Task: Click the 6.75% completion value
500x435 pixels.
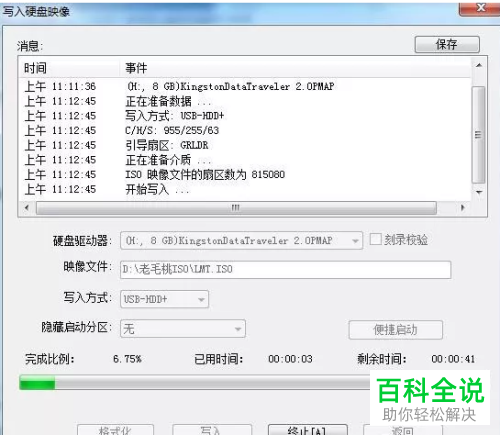Action: coord(127,359)
